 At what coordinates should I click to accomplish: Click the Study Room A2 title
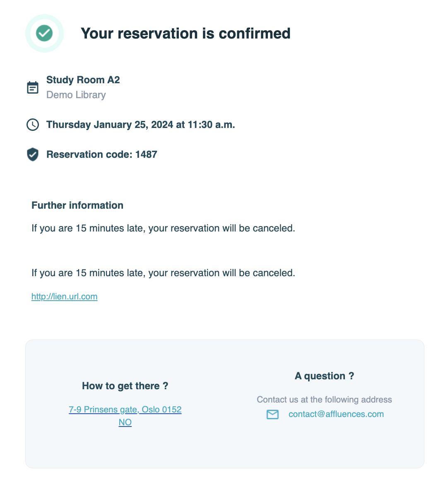[x=83, y=80]
